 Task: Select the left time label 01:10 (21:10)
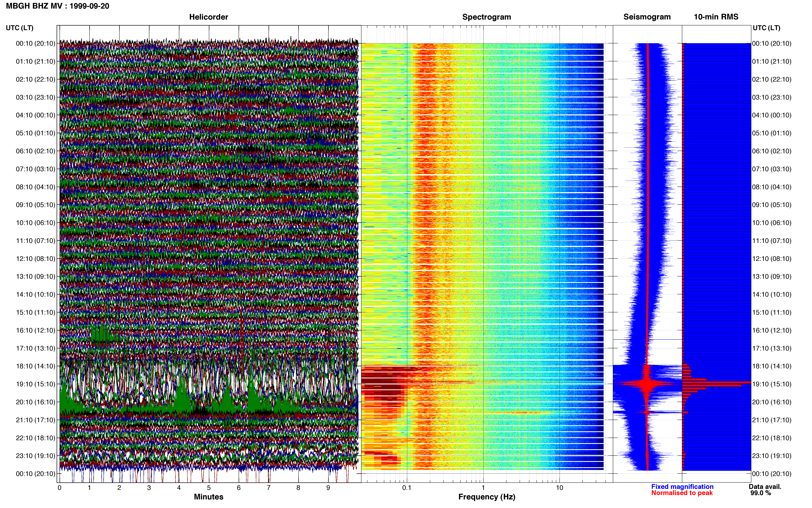(35, 61)
